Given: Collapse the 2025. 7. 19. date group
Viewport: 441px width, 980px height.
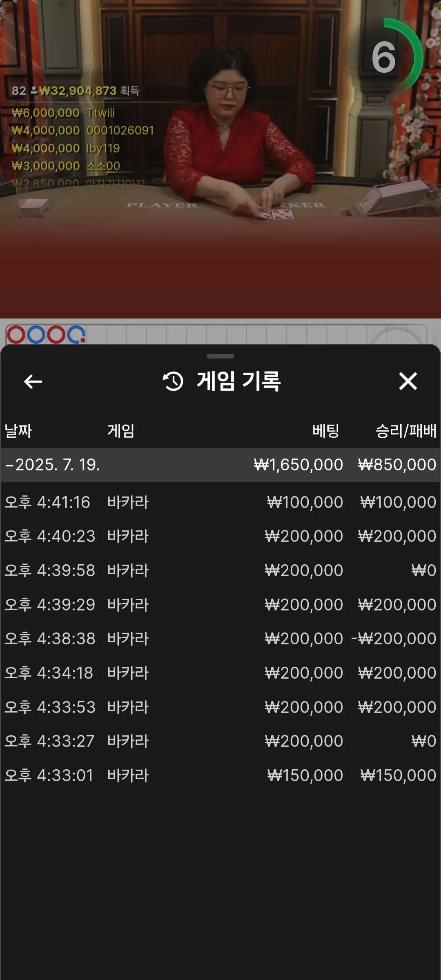Looking at the screenshot, I should [220, 465].
